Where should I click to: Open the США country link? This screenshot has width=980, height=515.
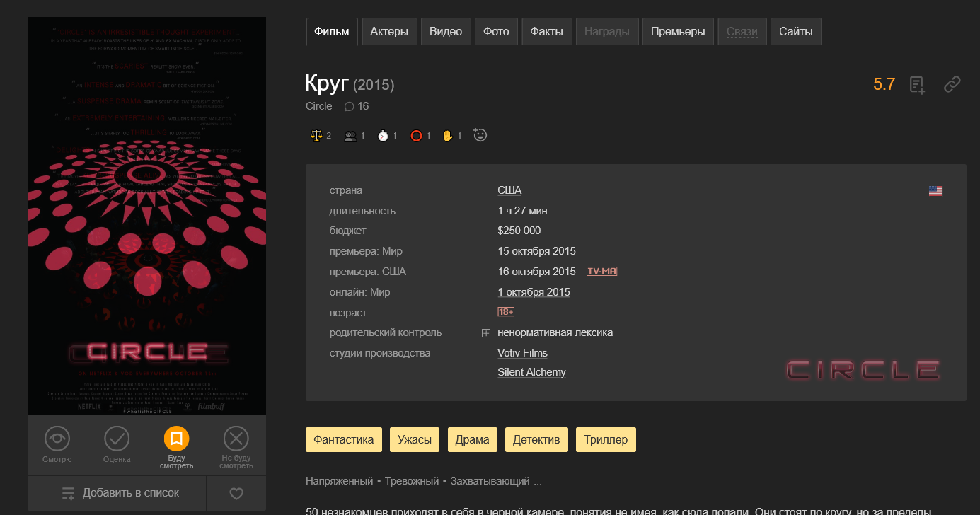(x=509, y=190)
